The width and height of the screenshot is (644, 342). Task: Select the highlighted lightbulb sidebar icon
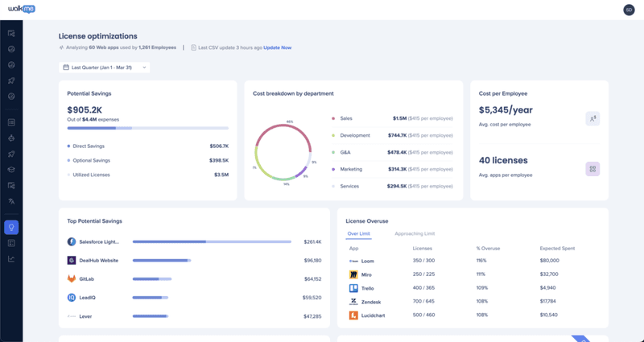pyautogui.click(x=11, y=227)
